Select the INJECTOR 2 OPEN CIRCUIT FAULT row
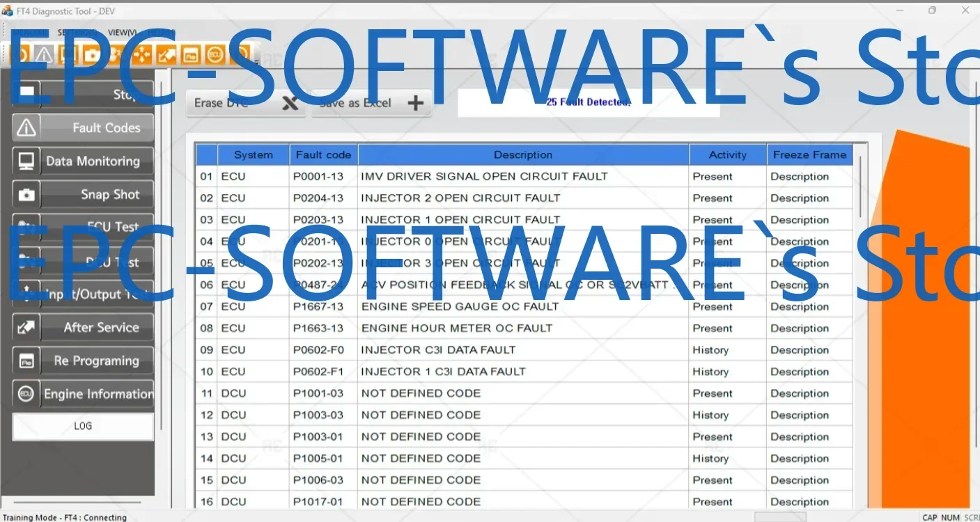The width and height of the screenshot is (980, 522). (524, 198)
